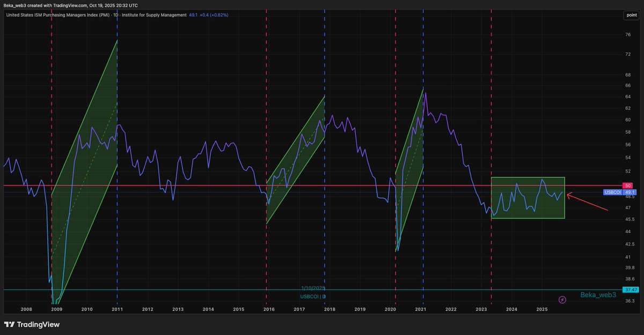Click the 2011 year label on time axis
This screenshot has height=335, width=644.
[x=118, y=309]
